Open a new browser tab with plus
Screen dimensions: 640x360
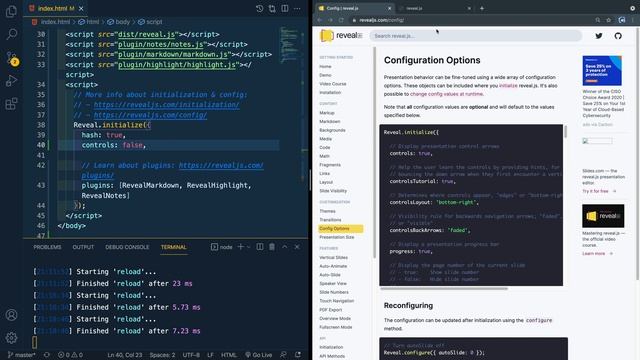coord(482,8)
